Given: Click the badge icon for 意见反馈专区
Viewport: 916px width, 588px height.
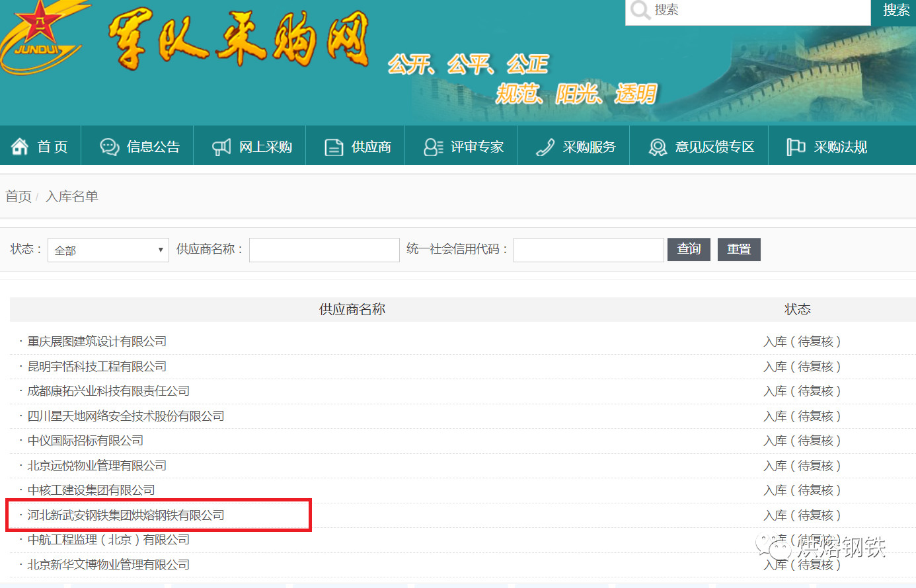Looking at the screenshot, I should point(658,147).
